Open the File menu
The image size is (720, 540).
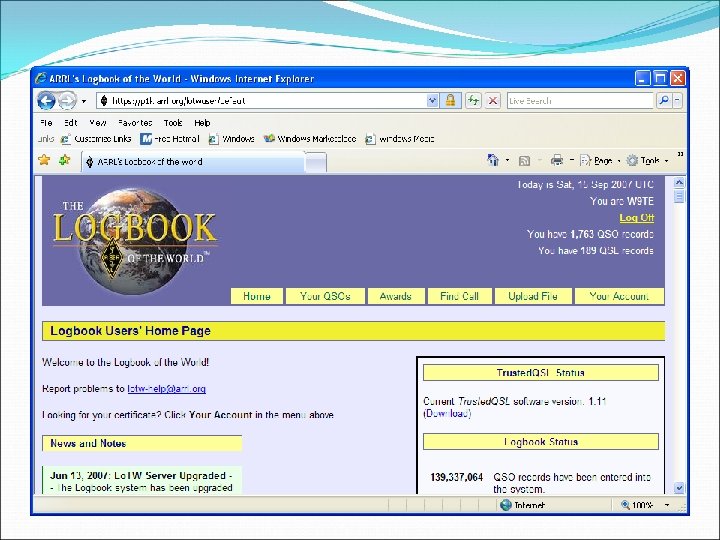46,123
